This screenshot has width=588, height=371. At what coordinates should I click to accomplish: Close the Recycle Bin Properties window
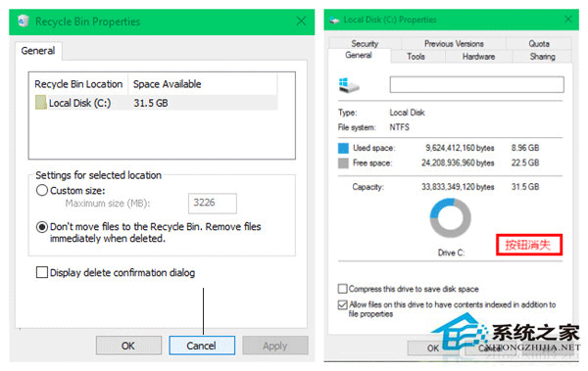point(301,21)
